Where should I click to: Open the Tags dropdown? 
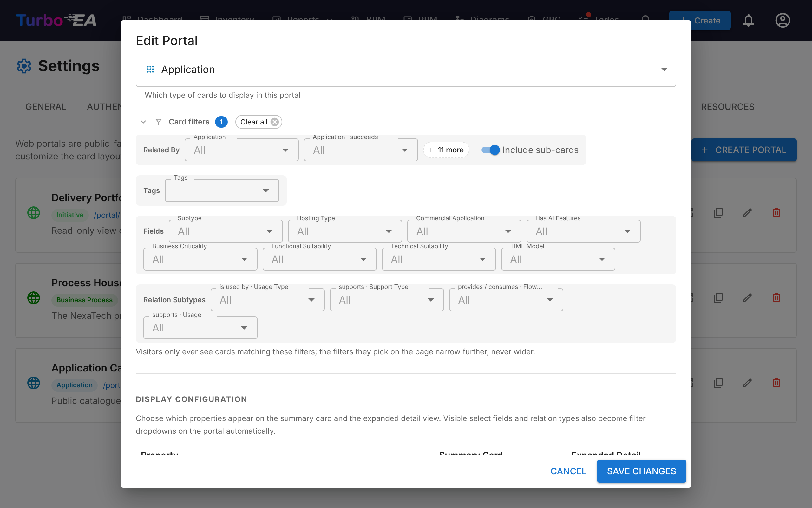coord(222,190)
